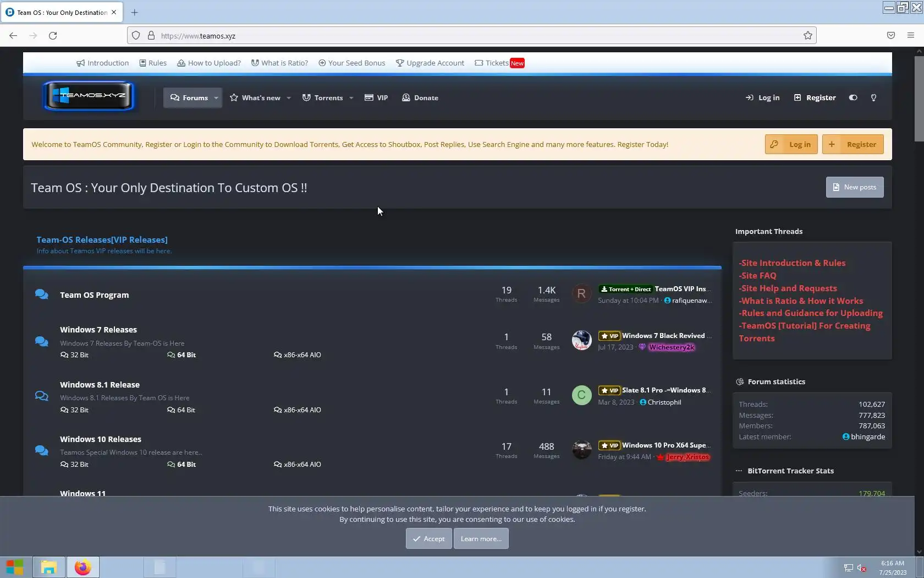This screenshot has height=578, width=924.
Task: Expand the Torrents dropdown arrow
Action: 351,98
